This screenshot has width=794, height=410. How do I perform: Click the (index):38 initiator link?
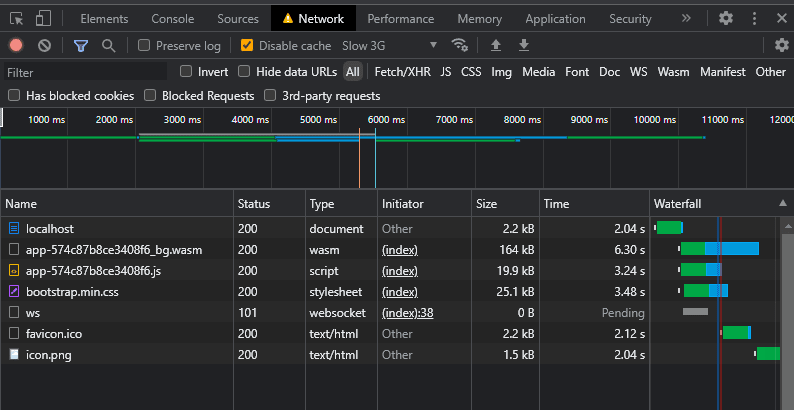407,312
